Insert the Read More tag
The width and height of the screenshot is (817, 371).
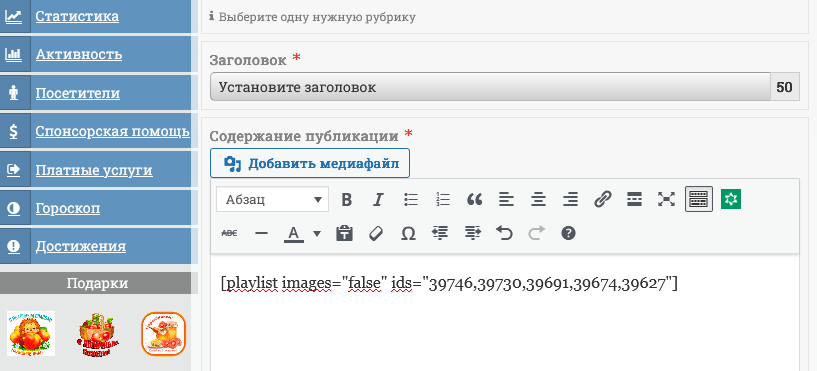[x=634, y=199]
